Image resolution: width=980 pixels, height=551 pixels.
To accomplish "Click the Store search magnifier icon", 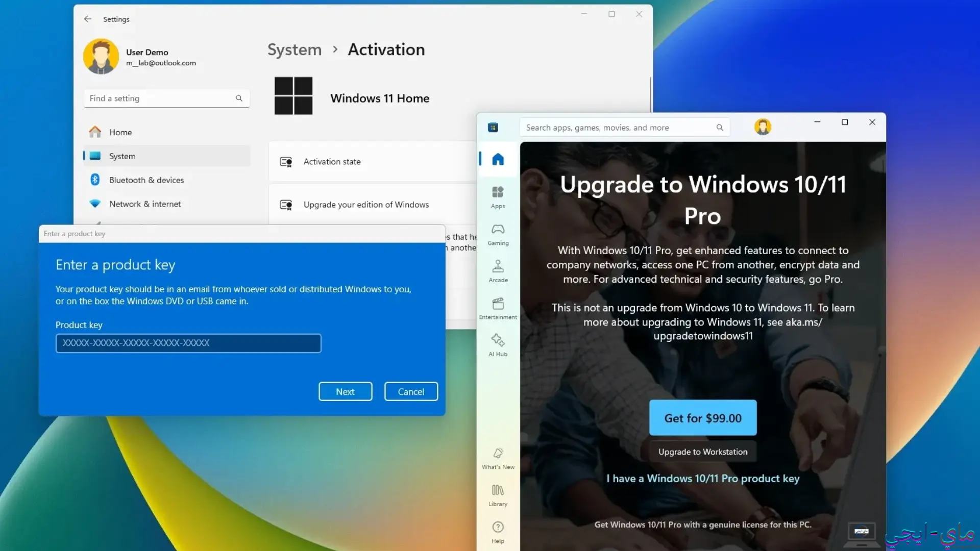I will click(720, 128).
